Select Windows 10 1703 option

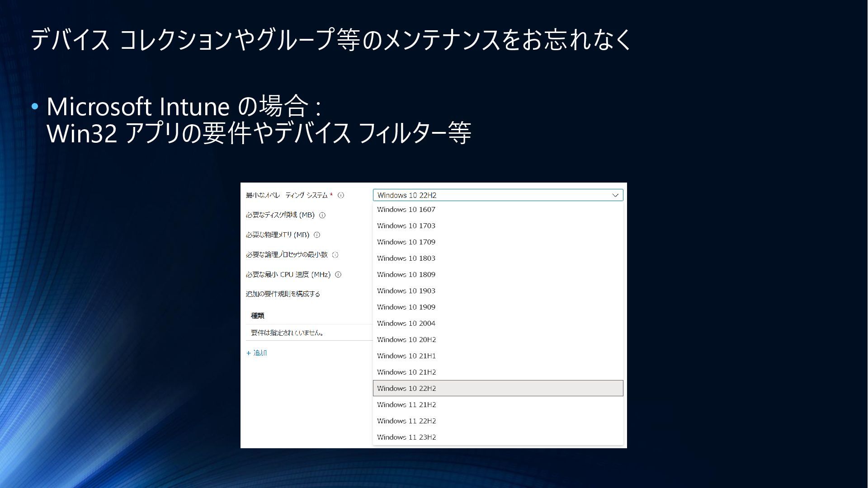tap(498, 226)
